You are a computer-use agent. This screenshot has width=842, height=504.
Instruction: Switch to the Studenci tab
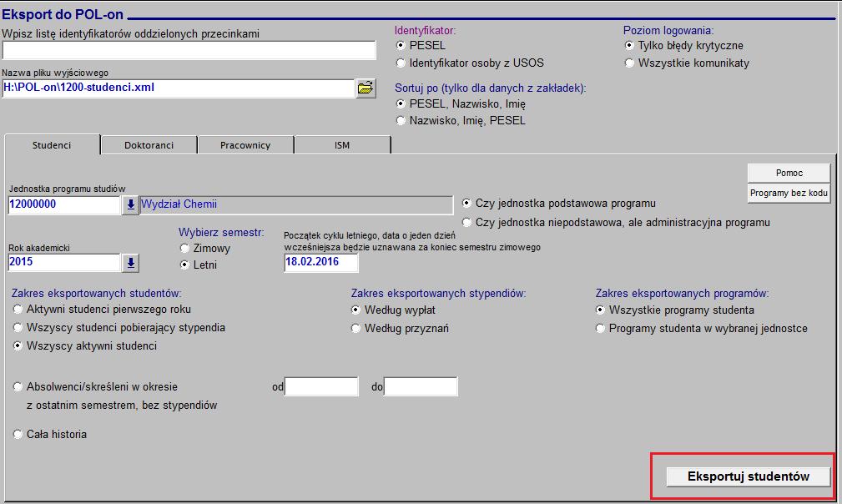point(52,145)
